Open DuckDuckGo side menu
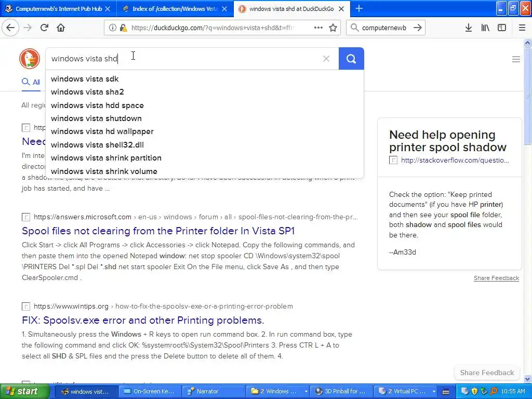Screen dimensions: 532x399 tap(516, 59)
